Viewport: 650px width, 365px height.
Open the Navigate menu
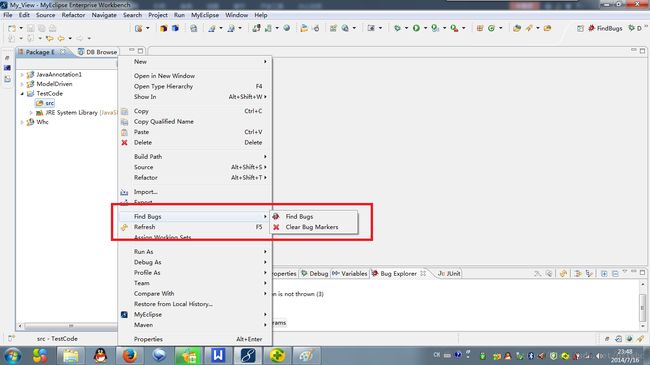[104, 15]
